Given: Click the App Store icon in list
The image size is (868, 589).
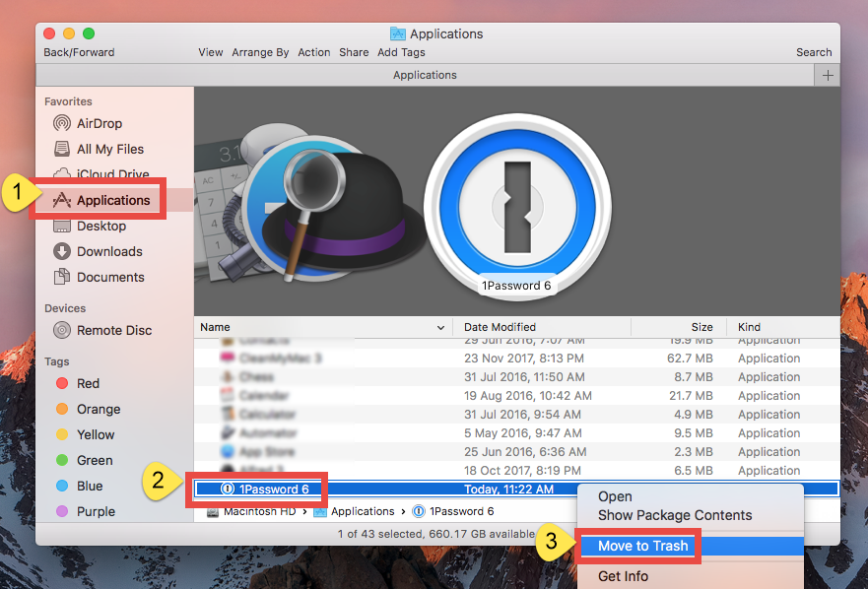Looking at the screenshot, I should coord(227,451).
